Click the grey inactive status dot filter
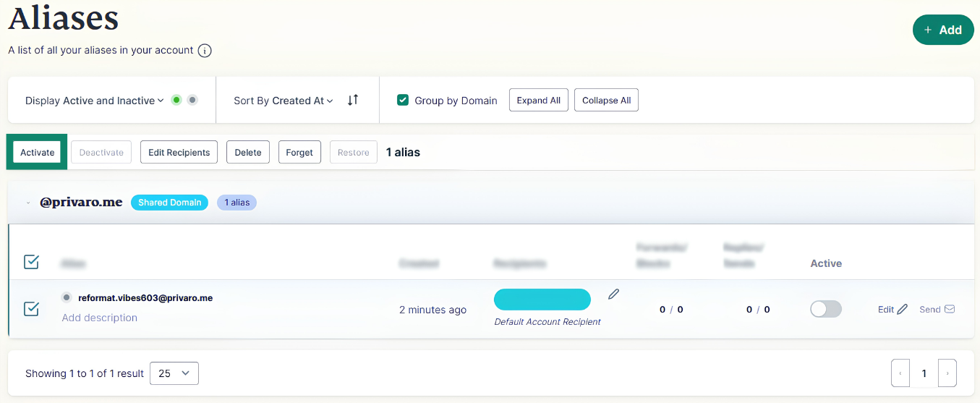 pyautogui.click(x=192, y=100)
